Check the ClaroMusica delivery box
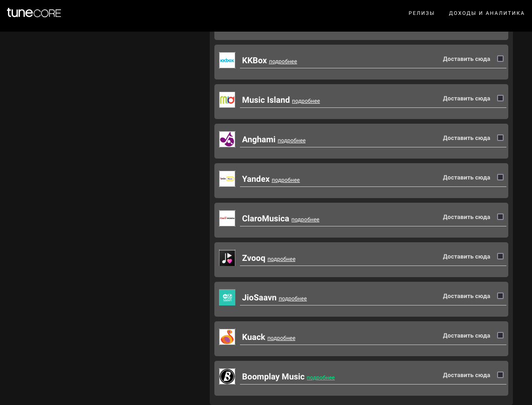 click(500, 217)
